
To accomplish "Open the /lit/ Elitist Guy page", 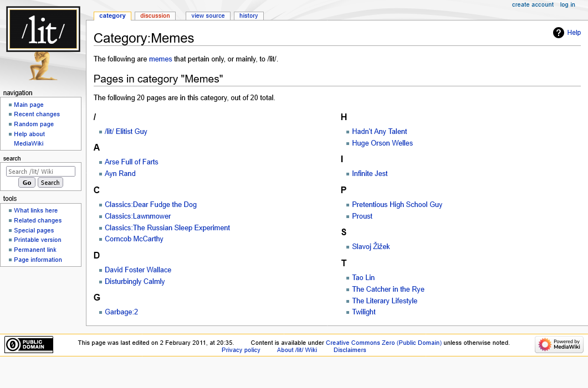I will (126, 132).
